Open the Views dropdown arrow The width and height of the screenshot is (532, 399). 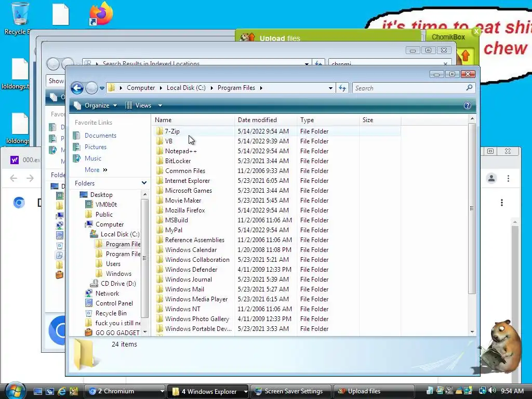(x=160, y=105)
